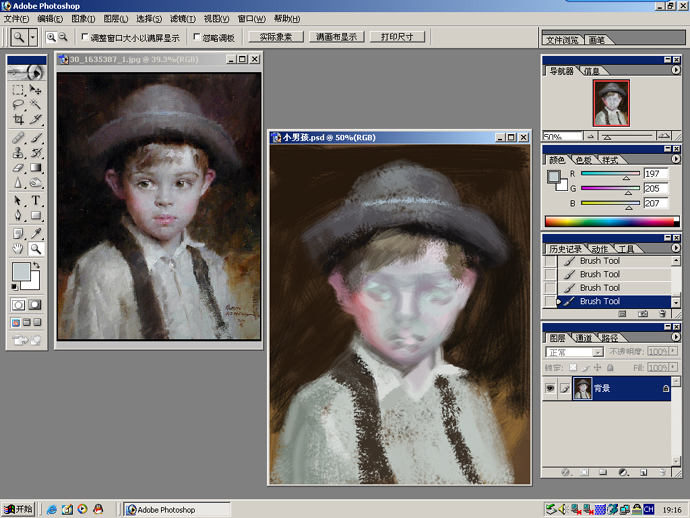Select the Slice tool
The width and height of the screenshot is (690, 518).
pos(35,119)
